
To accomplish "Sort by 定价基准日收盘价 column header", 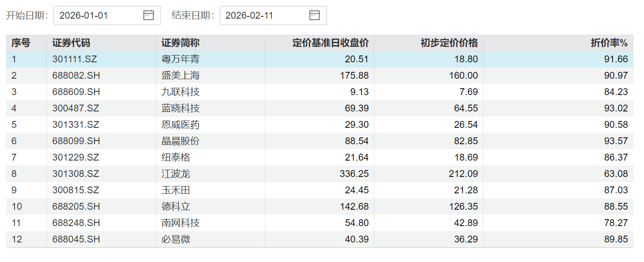I will [330, 43].
